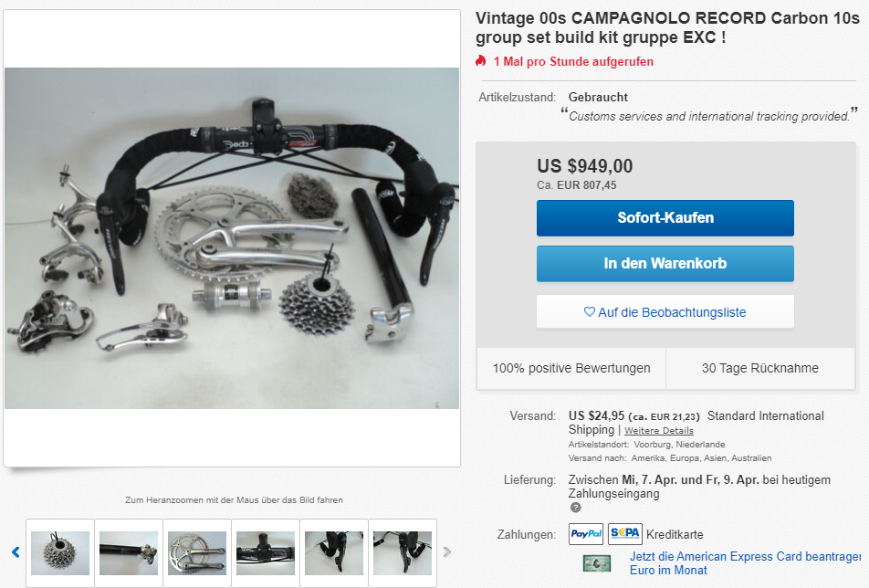869x588 pixels.
Task: Click the previous thumbnails left arrow
Action: point(16,552)
